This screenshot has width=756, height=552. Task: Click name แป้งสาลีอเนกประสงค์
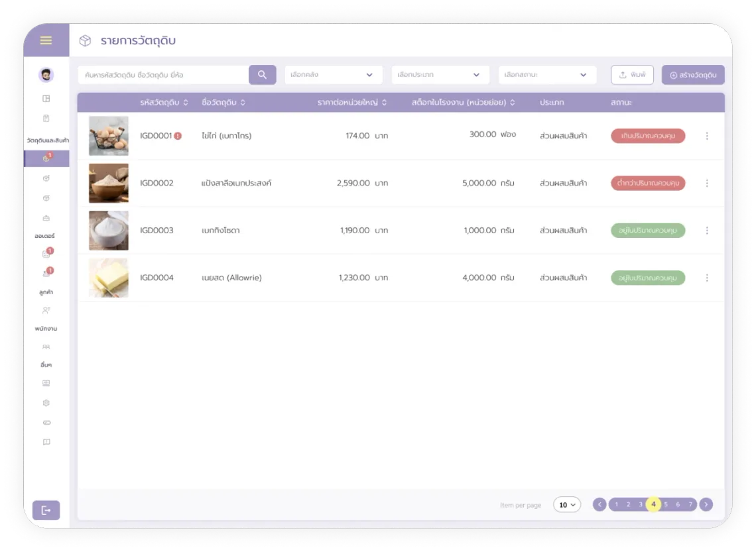(x=236, y=183)
